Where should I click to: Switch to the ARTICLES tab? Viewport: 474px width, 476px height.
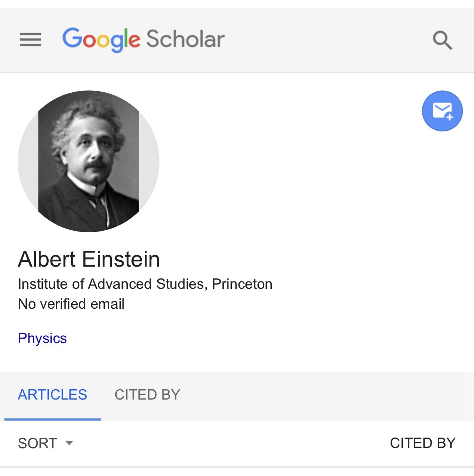click(x=52, y=395)
